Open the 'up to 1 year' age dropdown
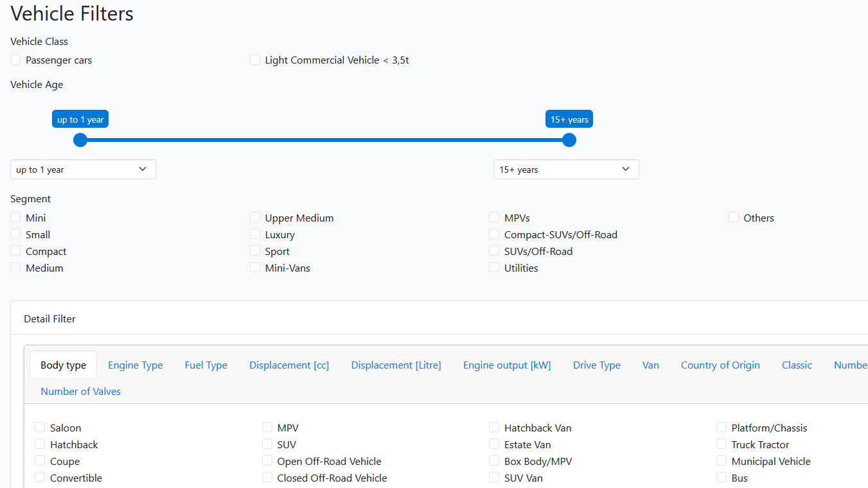The height and width of the screenshot is (488, 868). (83, 170)
